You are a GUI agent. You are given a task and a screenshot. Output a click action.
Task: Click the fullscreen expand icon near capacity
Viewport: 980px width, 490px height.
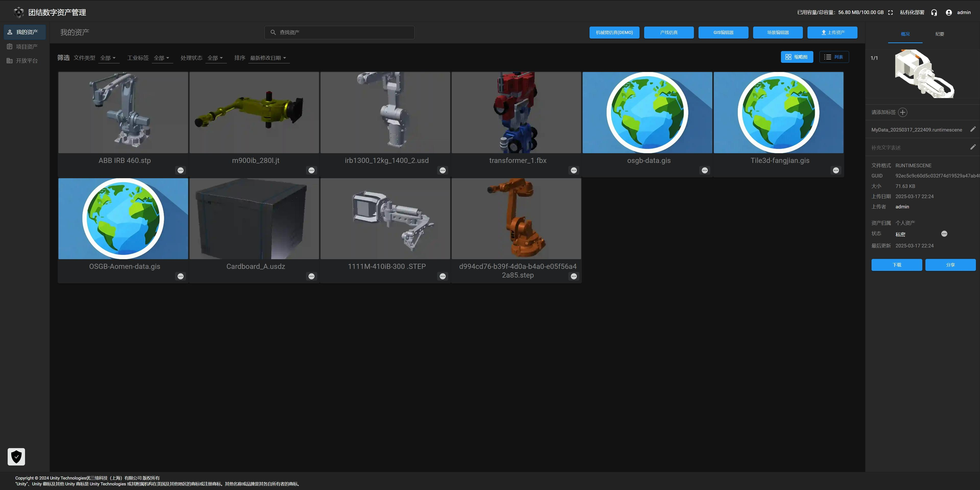pos(890,13)
